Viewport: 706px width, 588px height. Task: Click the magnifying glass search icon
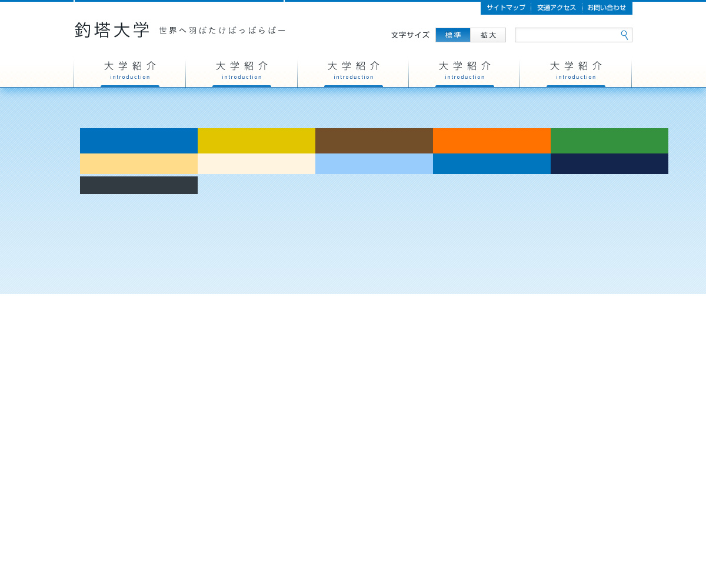tap(624, 35)
